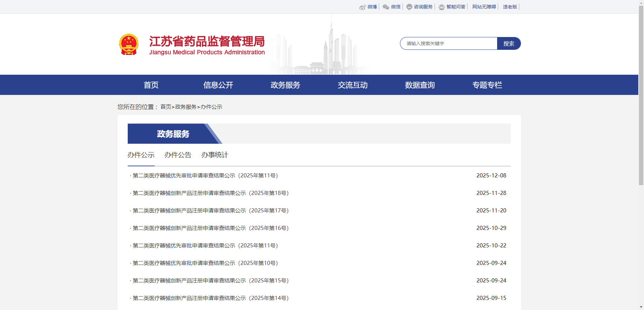Open 政务服务 navigation menu
This screenshot has height=310, width=644.
click(286, 85)
